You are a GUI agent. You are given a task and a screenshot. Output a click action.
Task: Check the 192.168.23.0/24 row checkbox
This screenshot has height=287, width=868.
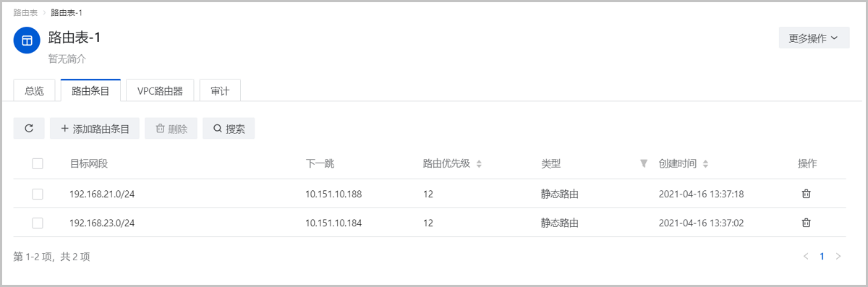[38, 223]
